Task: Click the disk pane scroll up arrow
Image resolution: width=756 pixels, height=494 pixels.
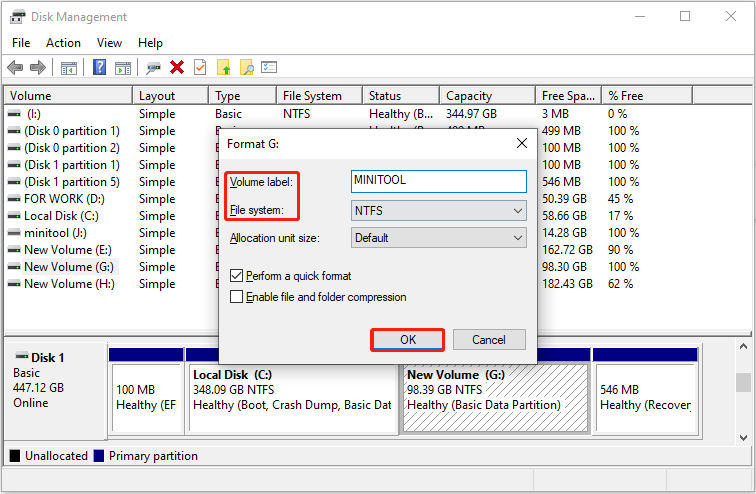Action: pos(743,347)
